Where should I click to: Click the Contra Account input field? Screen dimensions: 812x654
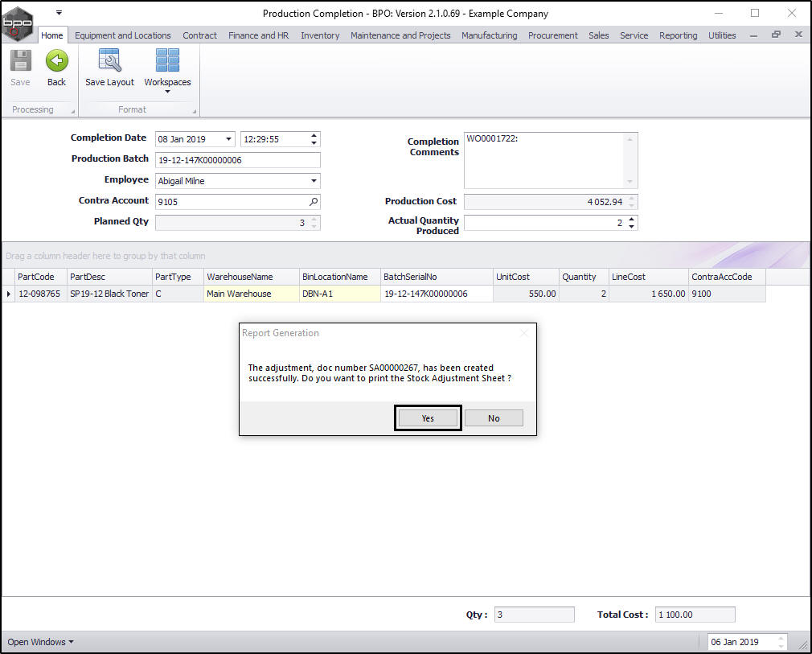pos(238,202)
